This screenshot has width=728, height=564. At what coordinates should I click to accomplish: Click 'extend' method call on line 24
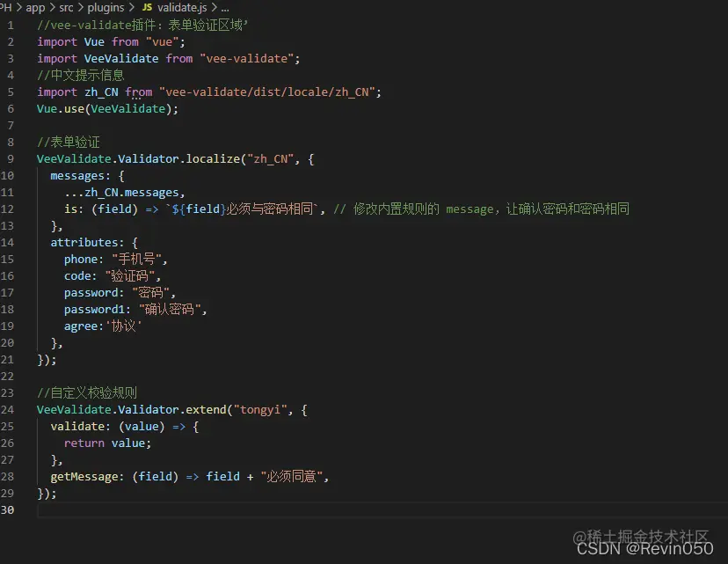pyautogui.click(x=206, y=410)
